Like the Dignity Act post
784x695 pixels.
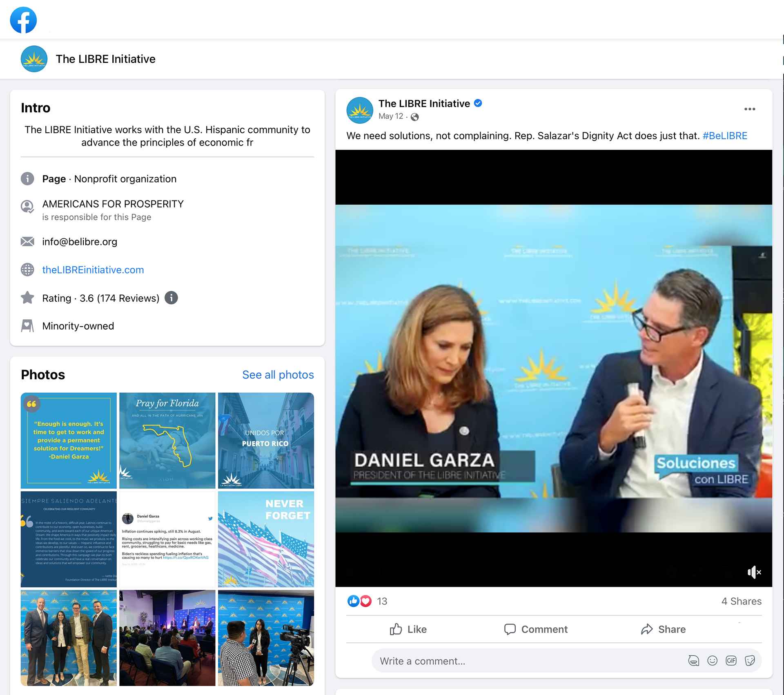click(408, 629)
